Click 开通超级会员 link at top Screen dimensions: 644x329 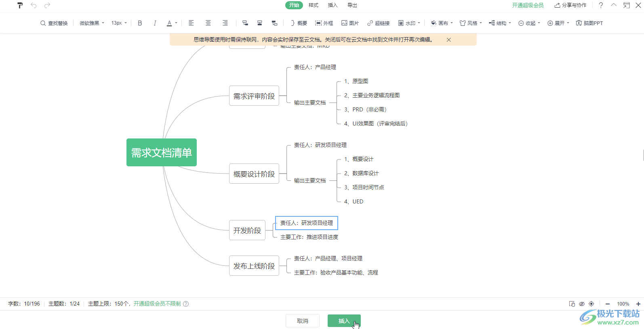(528, 5)
